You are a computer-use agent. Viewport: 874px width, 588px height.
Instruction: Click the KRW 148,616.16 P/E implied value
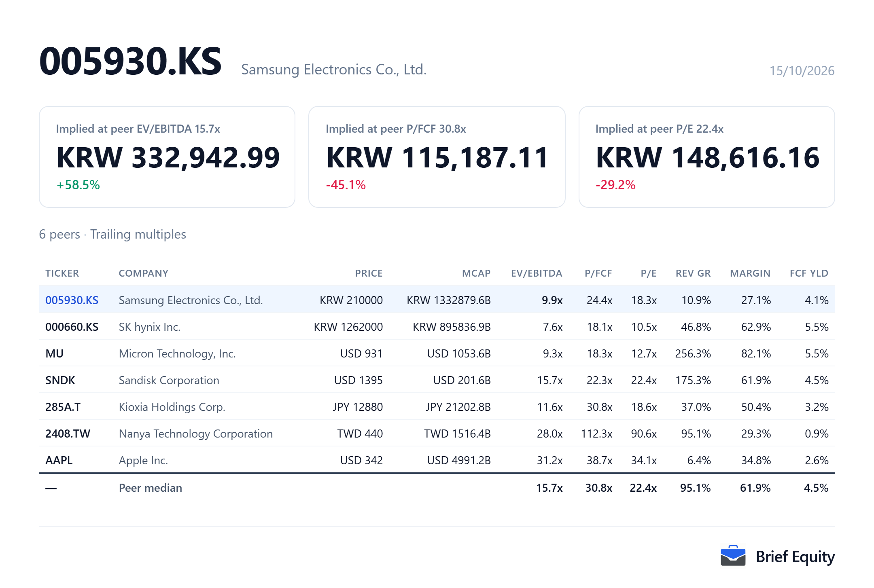707,157
